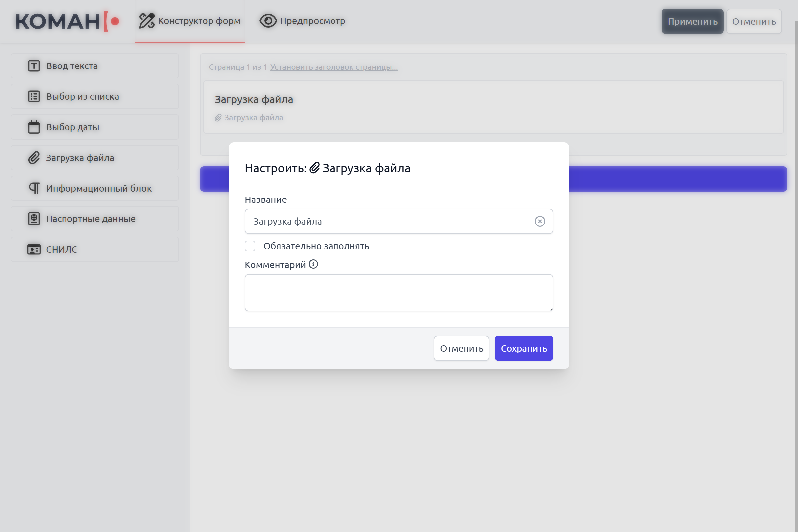Open Установить заголовок страницы link

point(334,67)
